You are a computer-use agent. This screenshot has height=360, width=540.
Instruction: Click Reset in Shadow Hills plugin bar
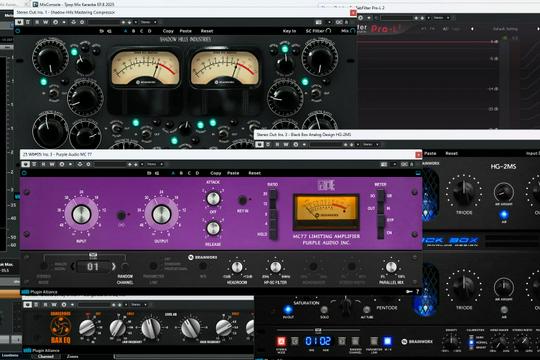point(207,31)
